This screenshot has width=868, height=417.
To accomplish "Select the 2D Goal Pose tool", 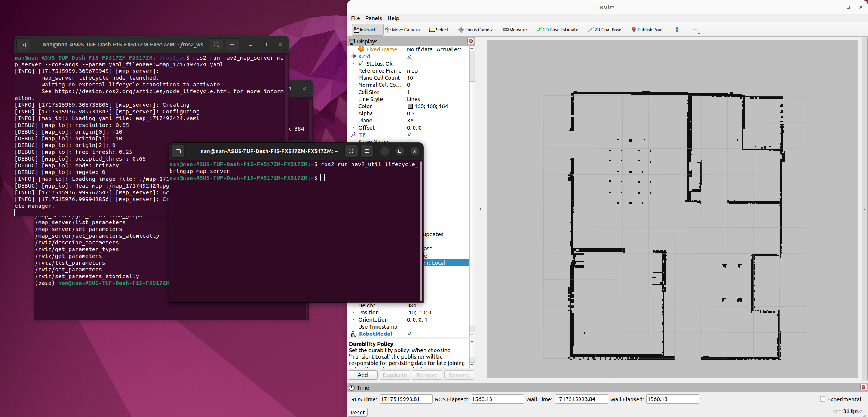I will [x=604, y=30].
